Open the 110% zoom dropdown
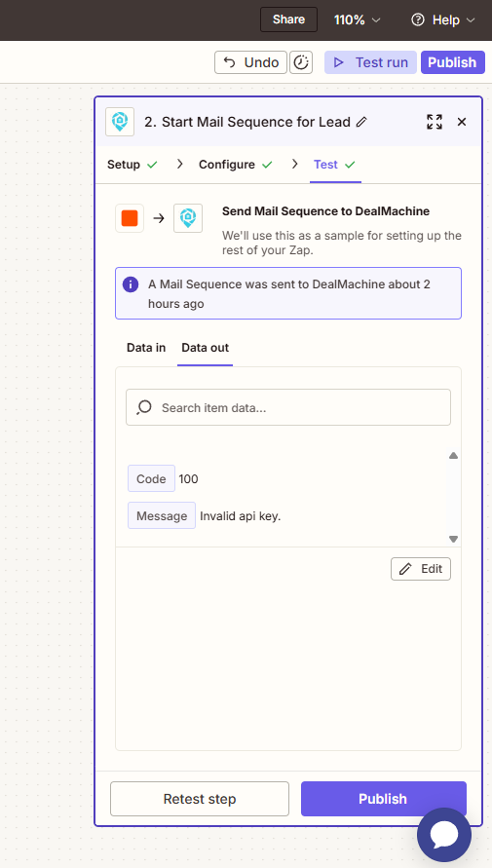Image resolution: width=492 pixels, height=868 pixels. coord(357,19)
